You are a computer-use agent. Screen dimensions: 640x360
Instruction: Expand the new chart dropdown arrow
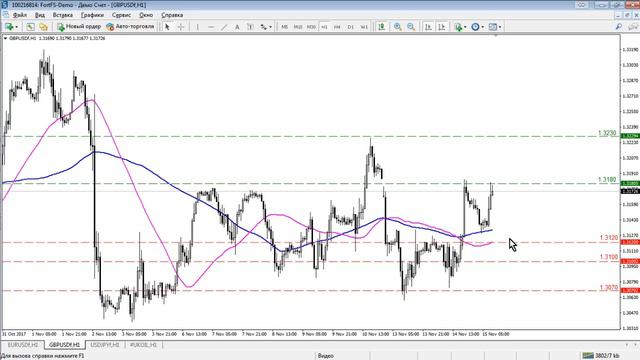click(x=16, y=27)
